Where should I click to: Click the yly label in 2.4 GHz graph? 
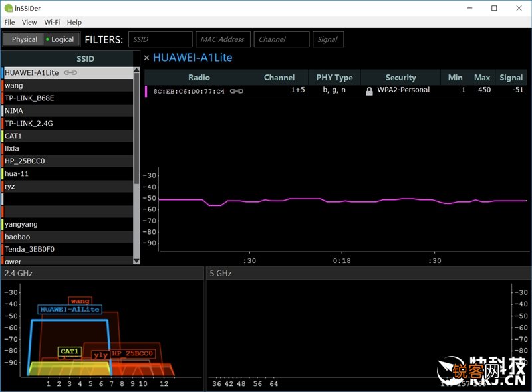pyautogui.click(x=101, y=355)
